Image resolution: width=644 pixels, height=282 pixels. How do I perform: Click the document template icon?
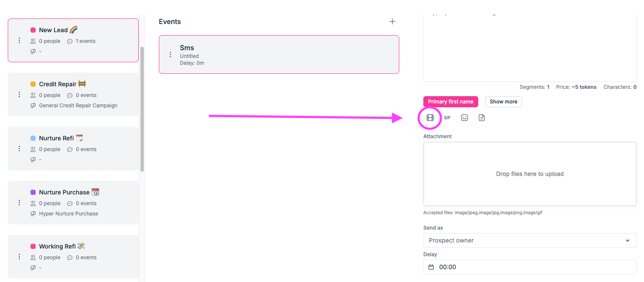click(482, 118)
